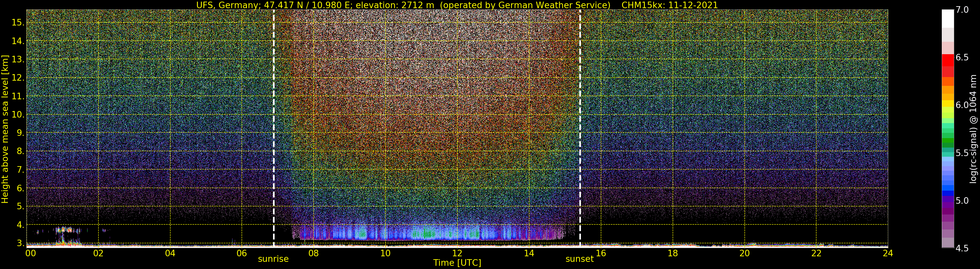The width and height of the screenshot is (980, 269).
Task: Click the y-axis tick label '14.'
Action: tap(18, 41)
